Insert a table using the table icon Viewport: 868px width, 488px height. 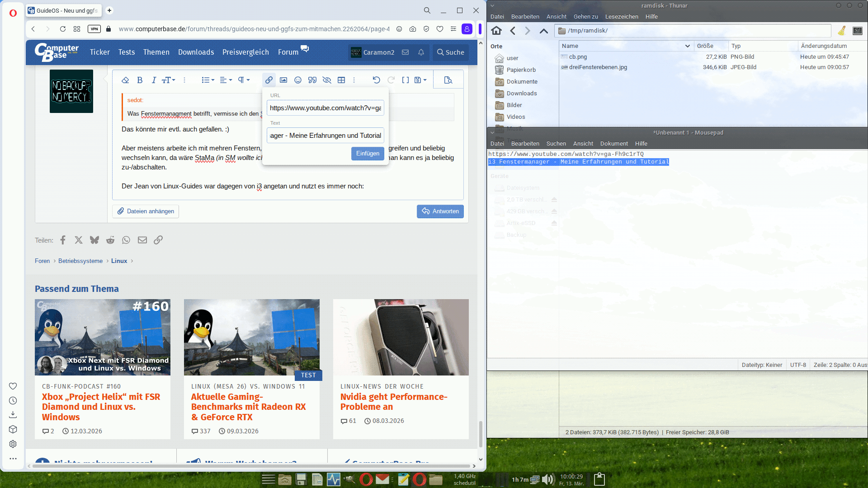coord(341,80)
